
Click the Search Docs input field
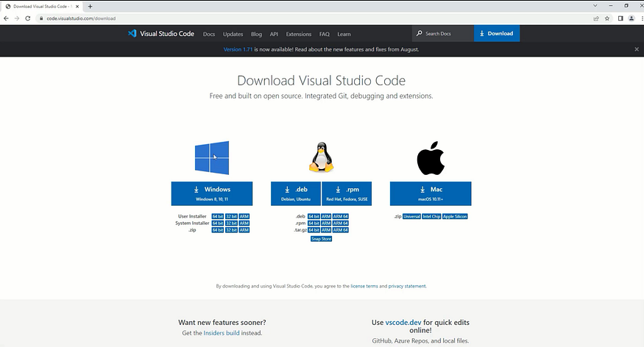[443, 33]
